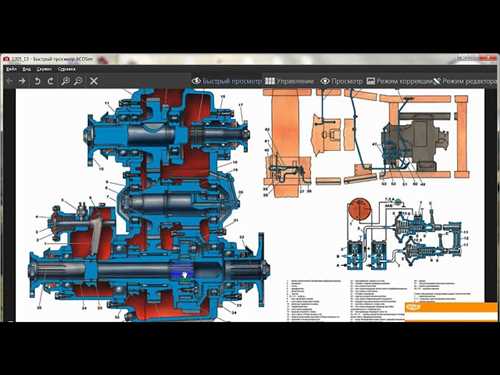Zoom in with the magnifier plus icon
This screenshot has width=500, height=375.
click(66, 81)
